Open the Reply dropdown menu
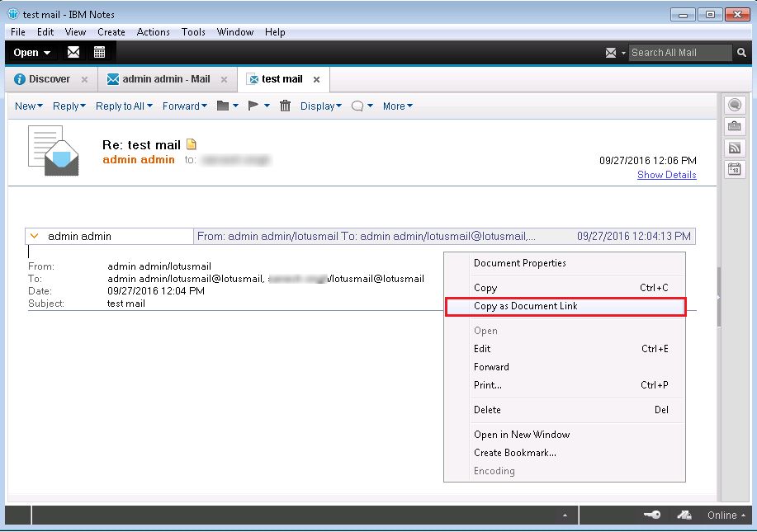The width and height of the screenshot is (757, 532). tap(69, 106)
